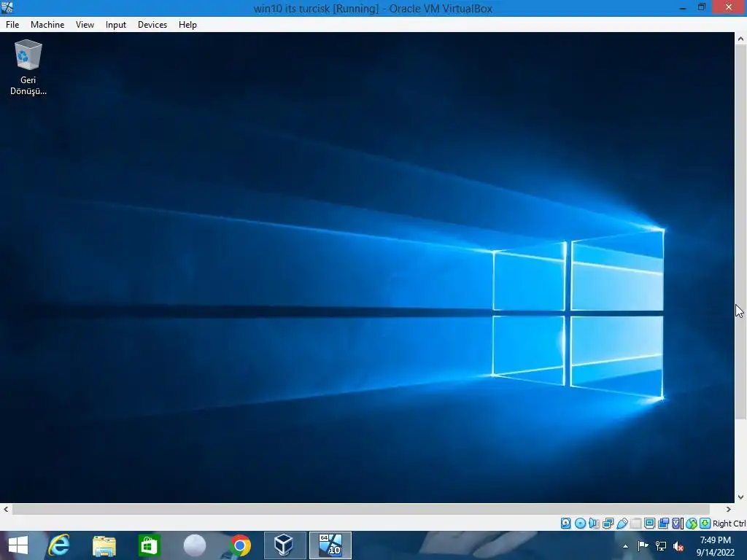Image resolution: width=747 pixels, height=560 pixels.
Task: Click the white sphere taskbar icon
Action: [x=194, y=545]
